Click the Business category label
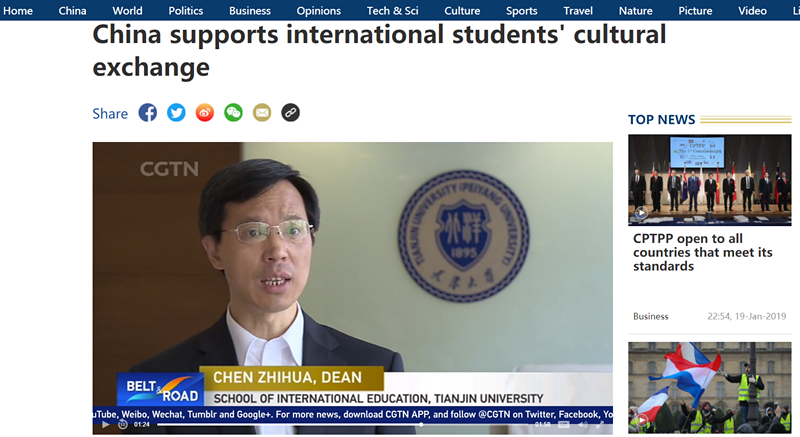800x437 pixels. [651, 316]
